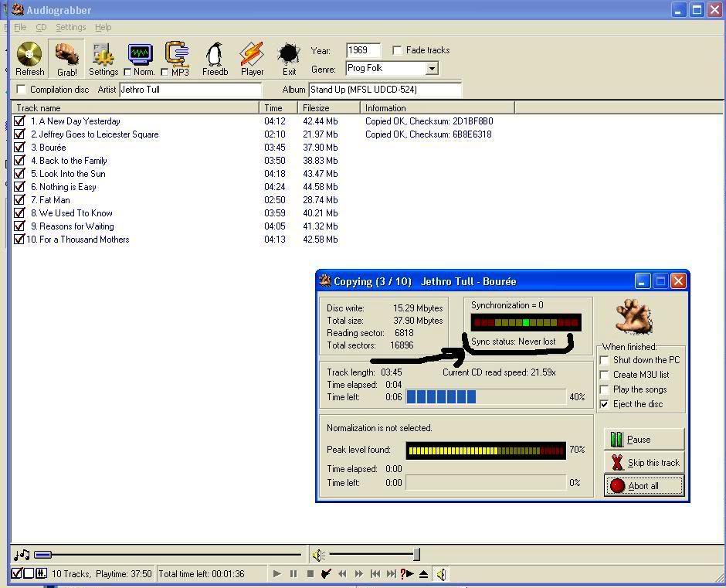Click the Norm. waveform monitor icon
The width and height of the screenshot is (726, 588).
point(141,55)
